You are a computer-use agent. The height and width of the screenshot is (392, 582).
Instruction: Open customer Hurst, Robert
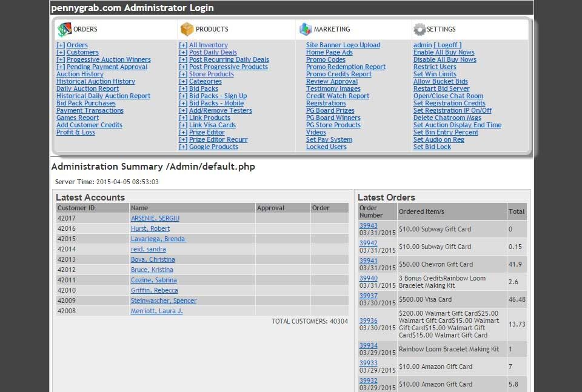tap(150, 229)
